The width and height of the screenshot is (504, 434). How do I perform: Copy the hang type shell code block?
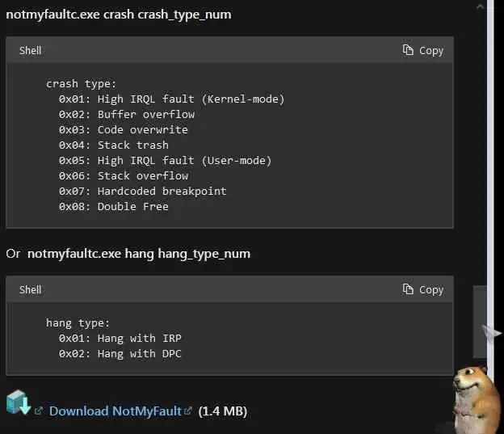423,289
